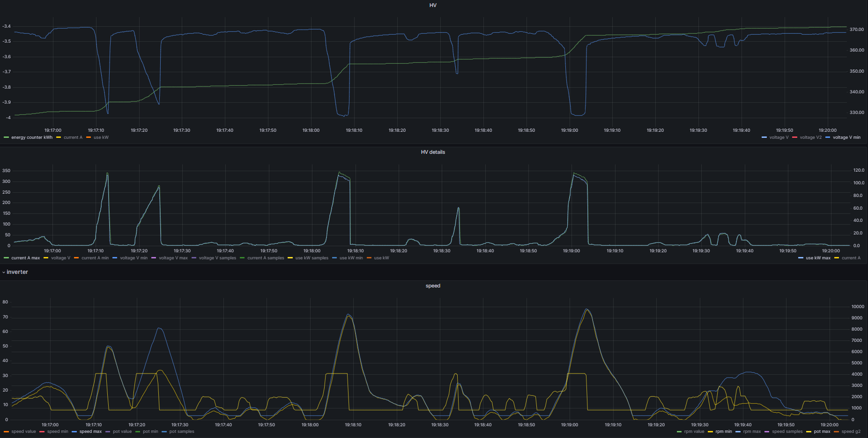This screenshot has height=438, width=868.
Task: Click 19:18:00 time label on HV axis
Action: 311,130
